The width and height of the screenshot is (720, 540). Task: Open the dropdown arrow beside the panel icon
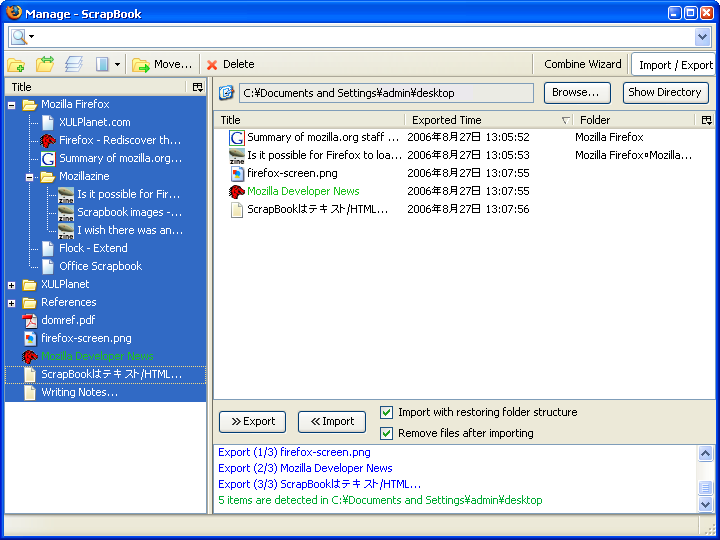coord(118,64)
